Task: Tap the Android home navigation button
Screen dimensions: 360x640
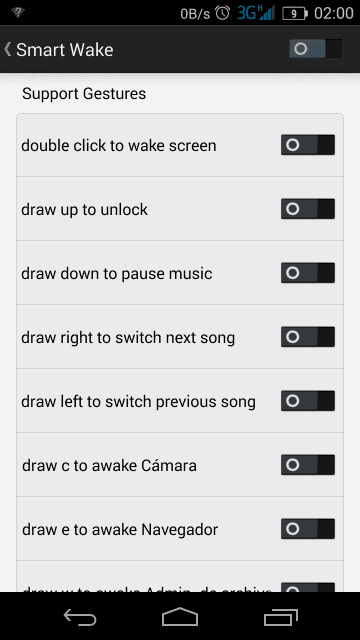Action: pos(180,616)
